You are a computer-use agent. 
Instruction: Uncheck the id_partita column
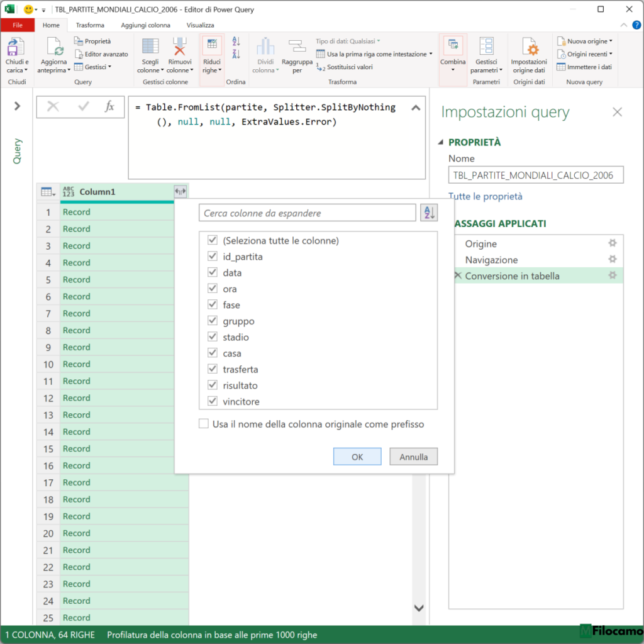point(213,257)
